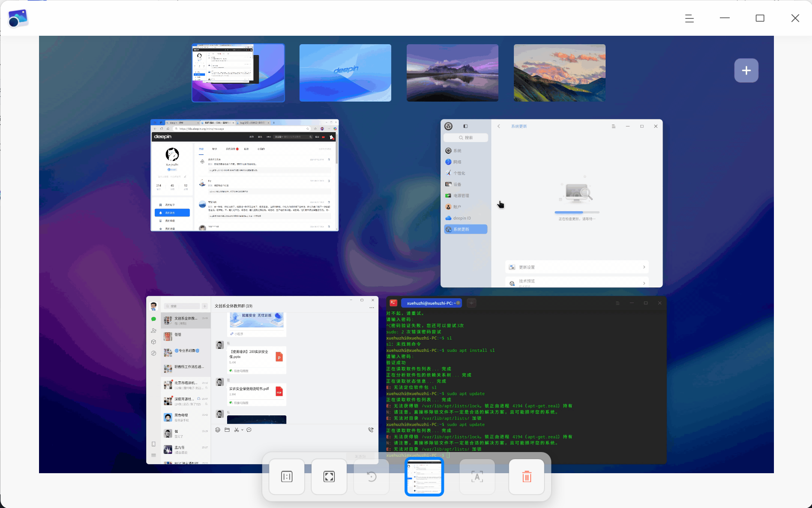Click the fit-to-window button
The image size is (812, 508).
329,477
